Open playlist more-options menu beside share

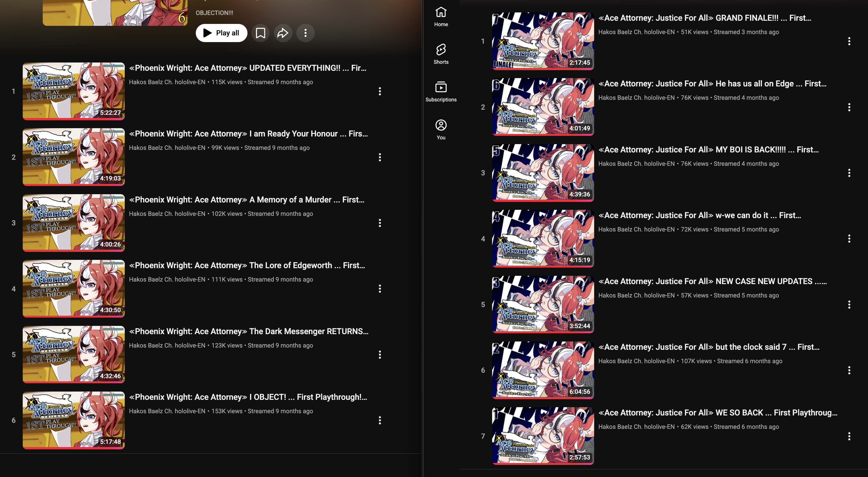click(305, 33)
